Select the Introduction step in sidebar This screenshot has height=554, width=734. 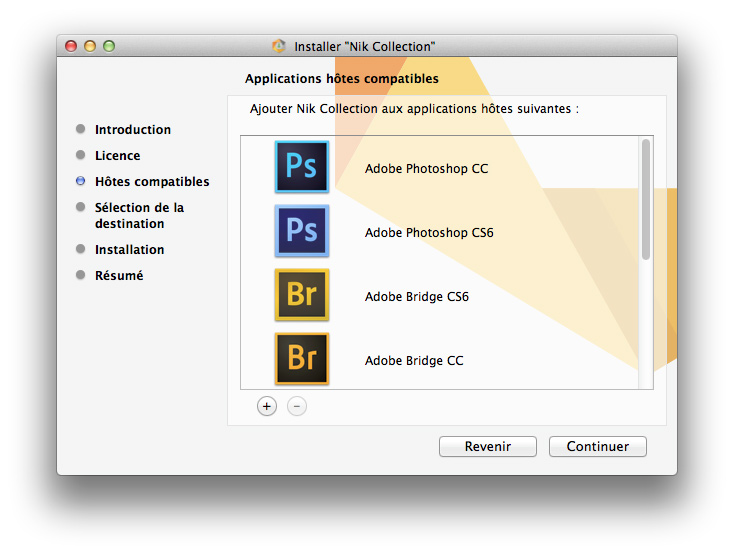pos(133,129)
